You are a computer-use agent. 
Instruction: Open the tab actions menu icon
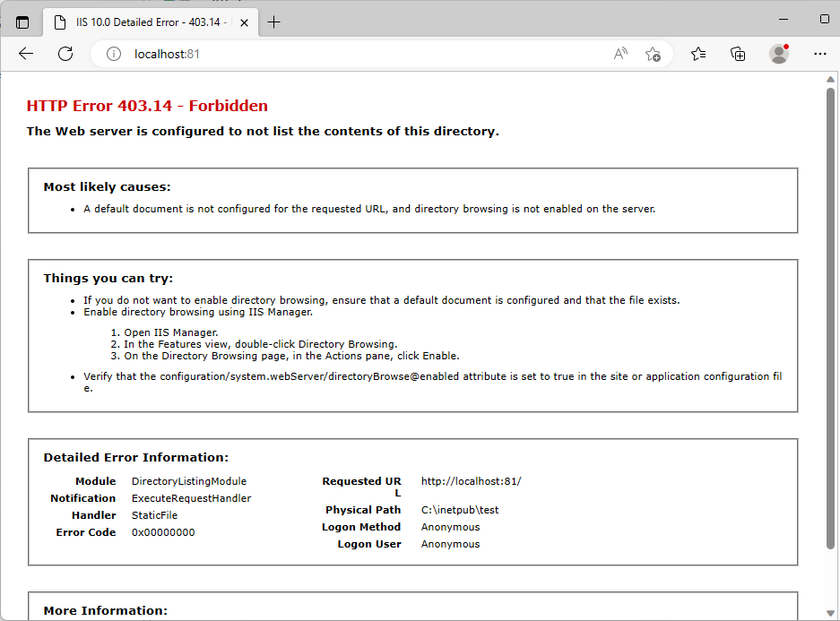tap(22, 22)
